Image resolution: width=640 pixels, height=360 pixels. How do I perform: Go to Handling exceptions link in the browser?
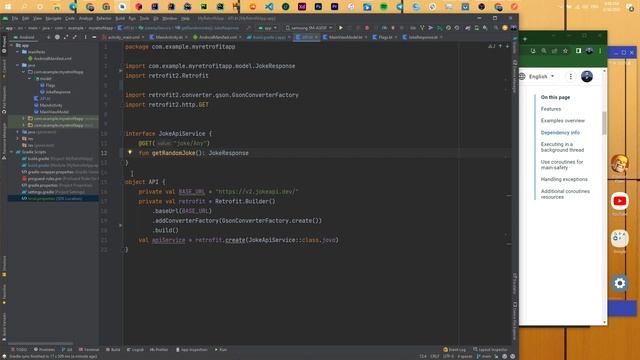click(564, 179)
